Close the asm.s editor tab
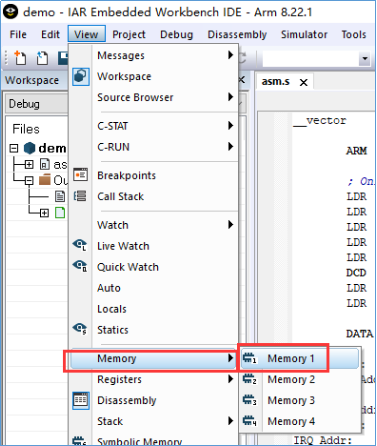 click(303, 82)
